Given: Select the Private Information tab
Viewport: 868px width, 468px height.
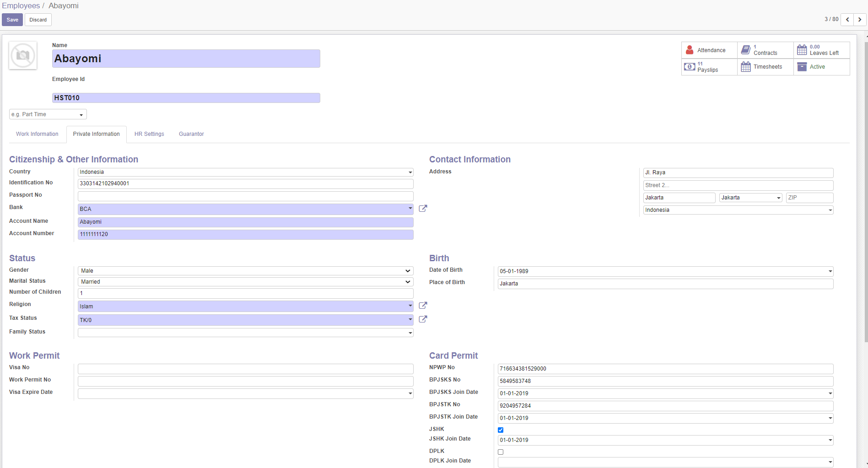Looking at the screenshot, I should (x=96, y=134).
